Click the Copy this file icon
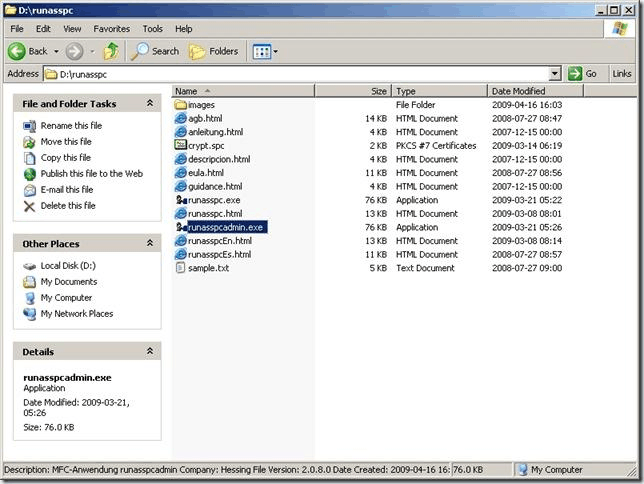 [x=30, y=158]
